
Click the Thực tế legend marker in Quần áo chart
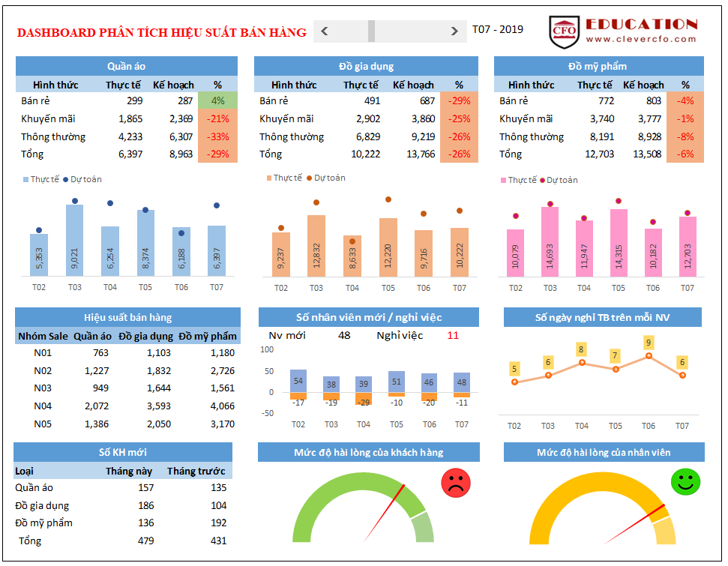click(26, 179)
